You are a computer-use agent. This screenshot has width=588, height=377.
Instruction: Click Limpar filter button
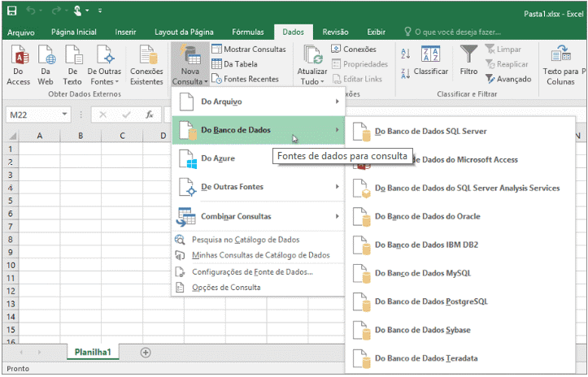pos(503,49)
